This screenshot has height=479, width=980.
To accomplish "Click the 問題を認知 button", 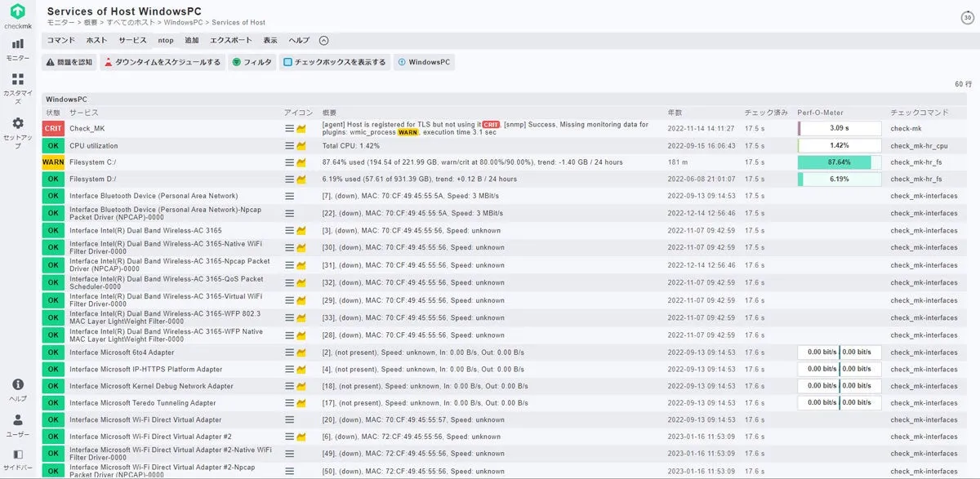I will (x=69, y=62).
